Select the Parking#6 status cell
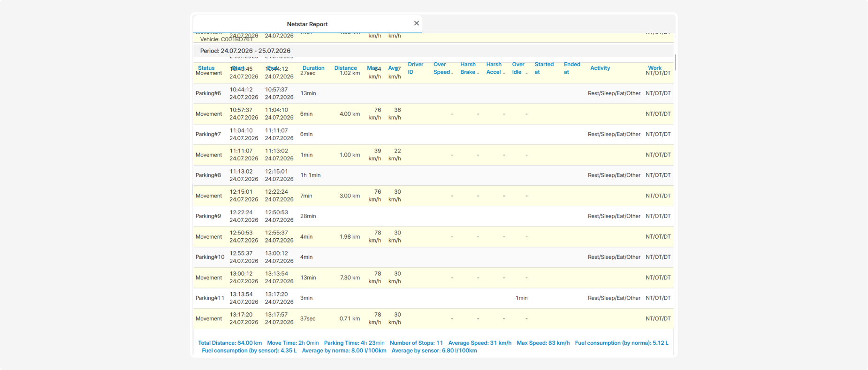This screenshot has width=868, height=370. pyautogui.click(x=208, y=93)
